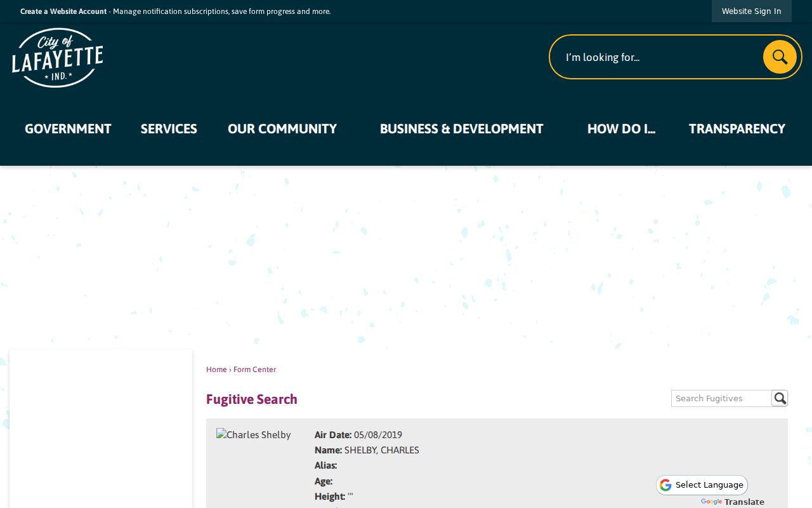Expand the Our Community menu
This screenshot has height=508, width=812.
coord(282,129)
